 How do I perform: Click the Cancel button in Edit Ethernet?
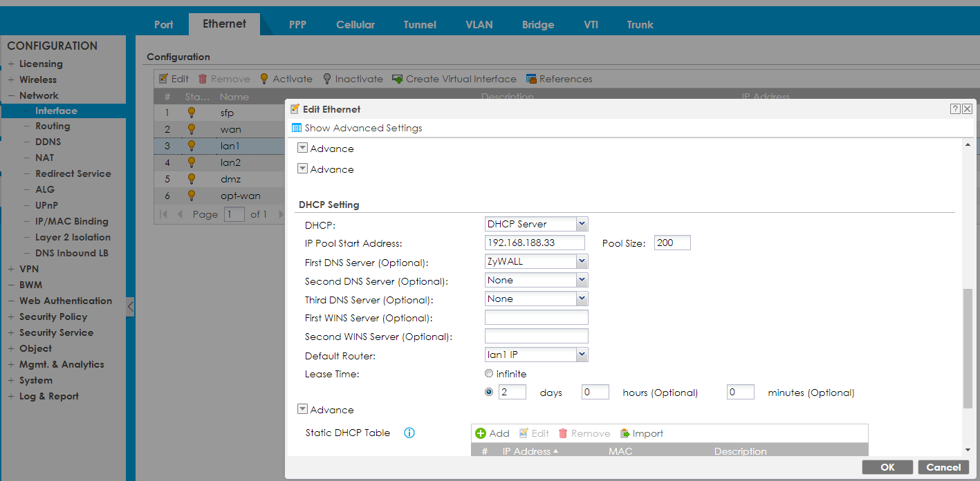pyautogui.click(x=943, y=466)
